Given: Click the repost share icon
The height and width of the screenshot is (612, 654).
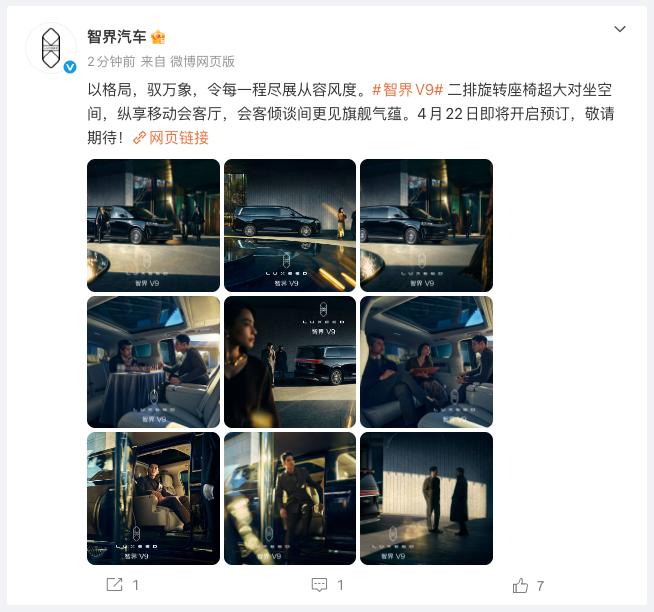Looking at the screenshot, I should click(x=114, y=584).
